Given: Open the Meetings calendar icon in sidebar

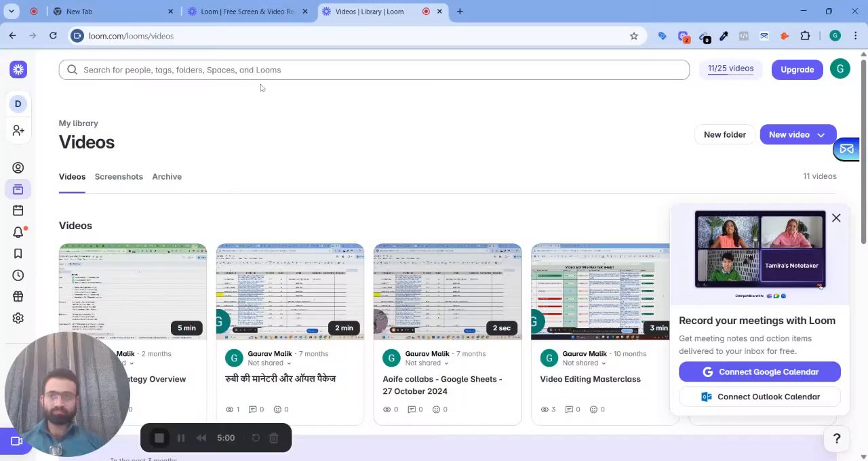Looking at the screenshot, I should coord(18,211).
